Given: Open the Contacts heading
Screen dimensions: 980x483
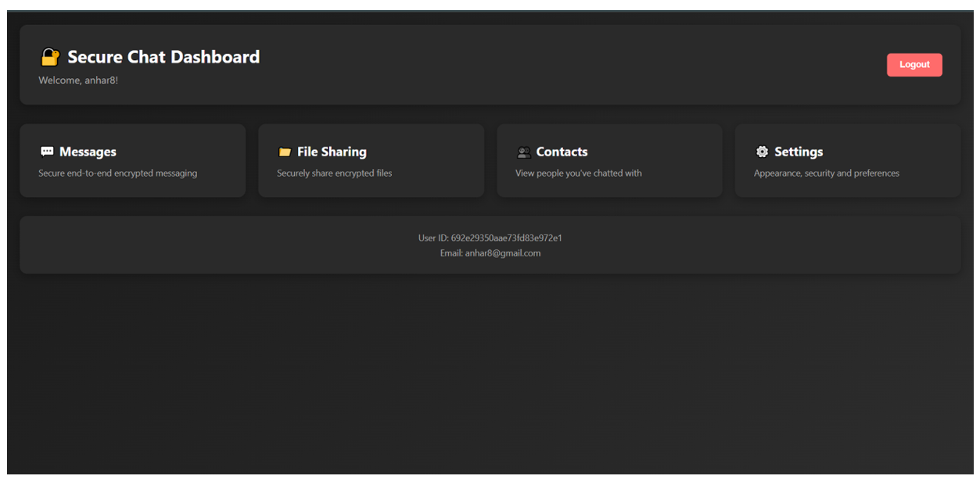Looking at the screenshot, I should (562, 152).
